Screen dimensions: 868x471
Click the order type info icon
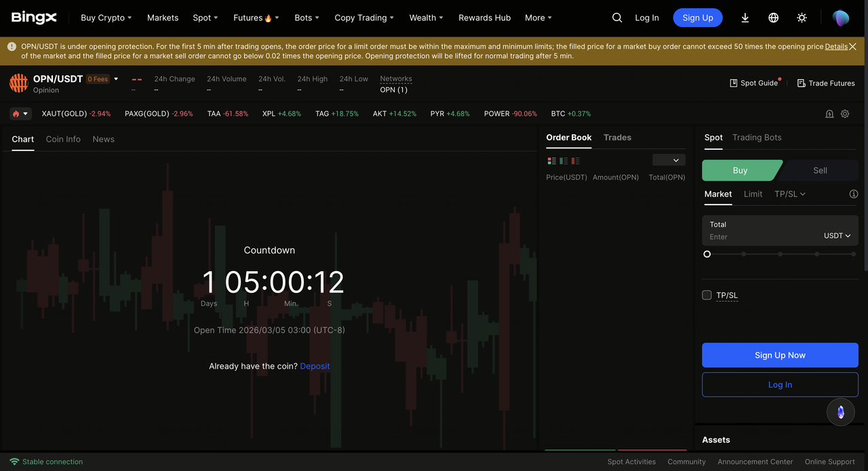tap(853, 194)
